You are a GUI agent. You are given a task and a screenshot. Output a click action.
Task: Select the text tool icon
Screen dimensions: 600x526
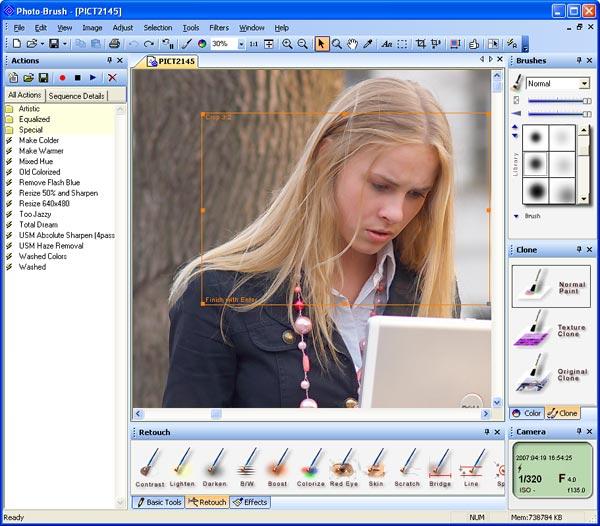386,44
